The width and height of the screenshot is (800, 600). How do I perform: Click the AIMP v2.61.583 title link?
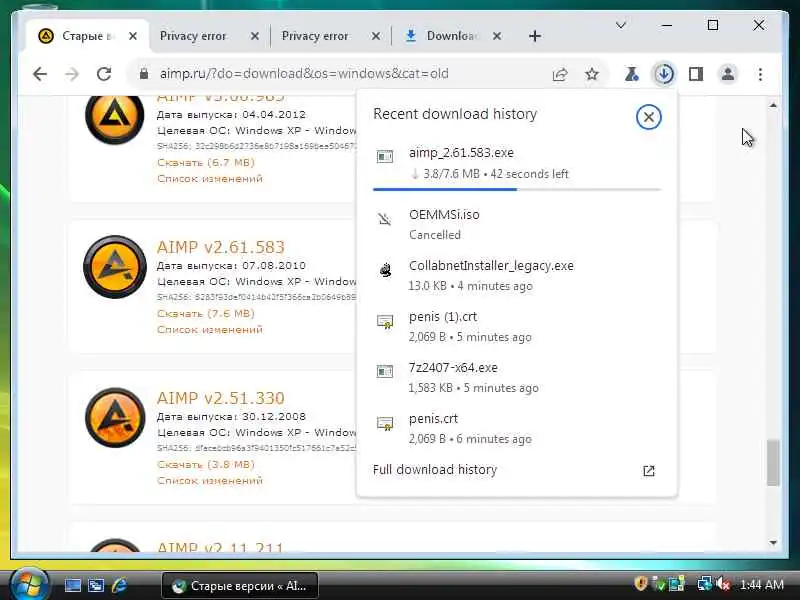[x=220, y=247]
